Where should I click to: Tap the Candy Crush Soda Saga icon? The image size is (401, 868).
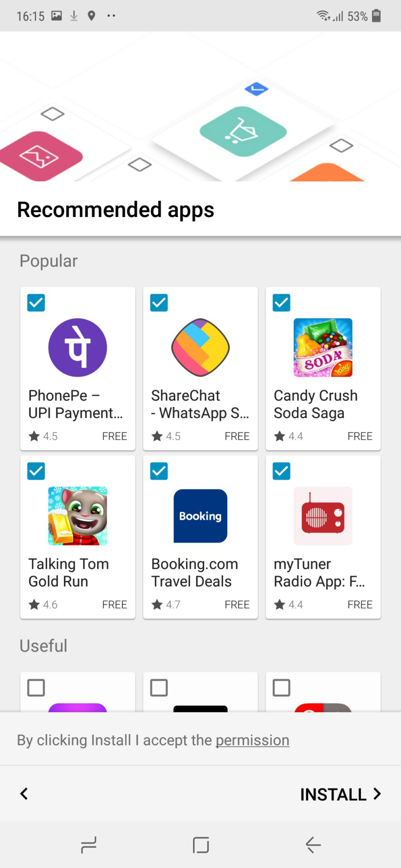323,348
